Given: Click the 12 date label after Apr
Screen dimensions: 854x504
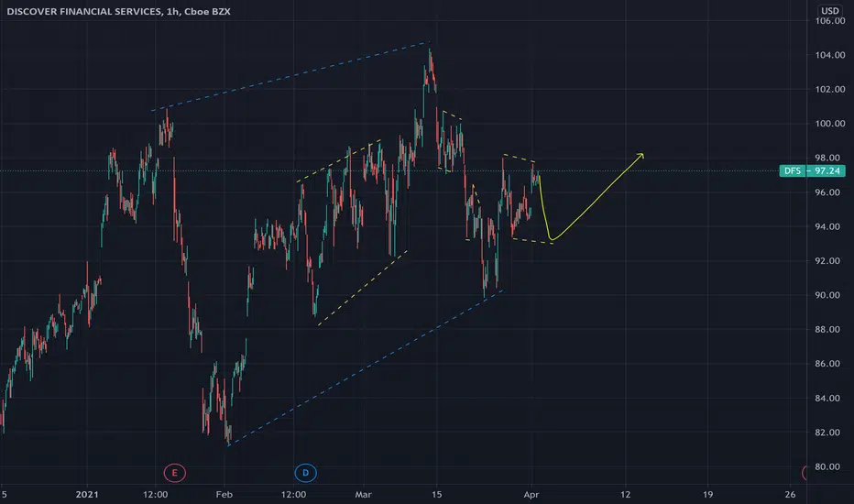Looking at the screenshot, I should point(625,495).
